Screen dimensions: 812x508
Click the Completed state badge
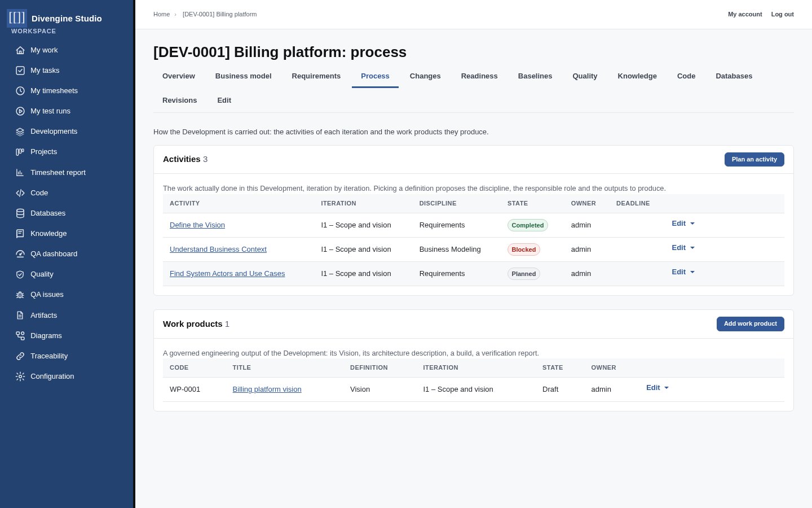tap(528, 225)
